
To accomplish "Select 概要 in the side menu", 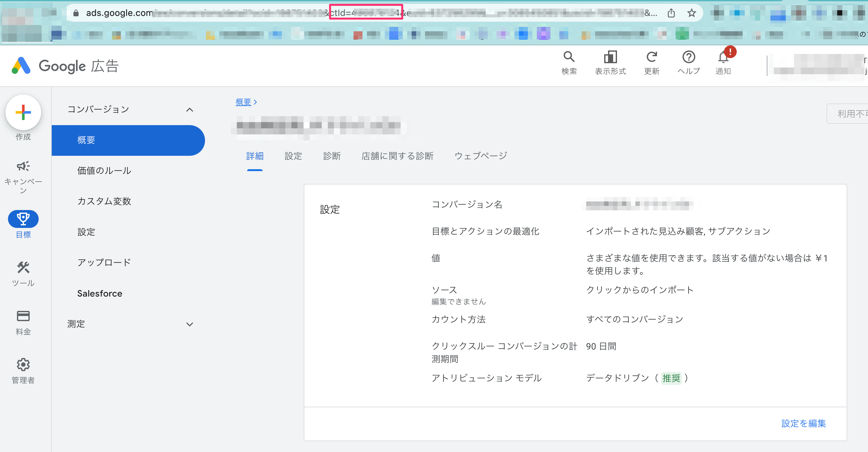I will [128, 140].
